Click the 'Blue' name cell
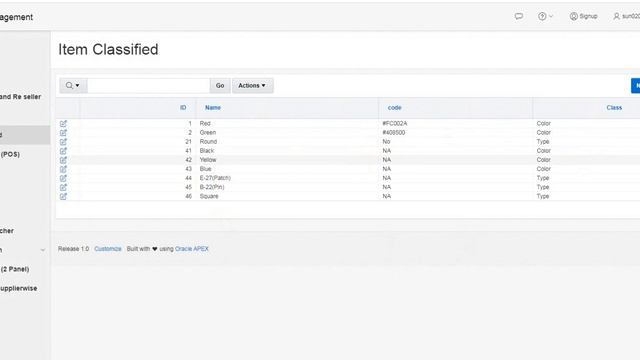640x360 pixels. pyautogui.click(x=205, y=169)
